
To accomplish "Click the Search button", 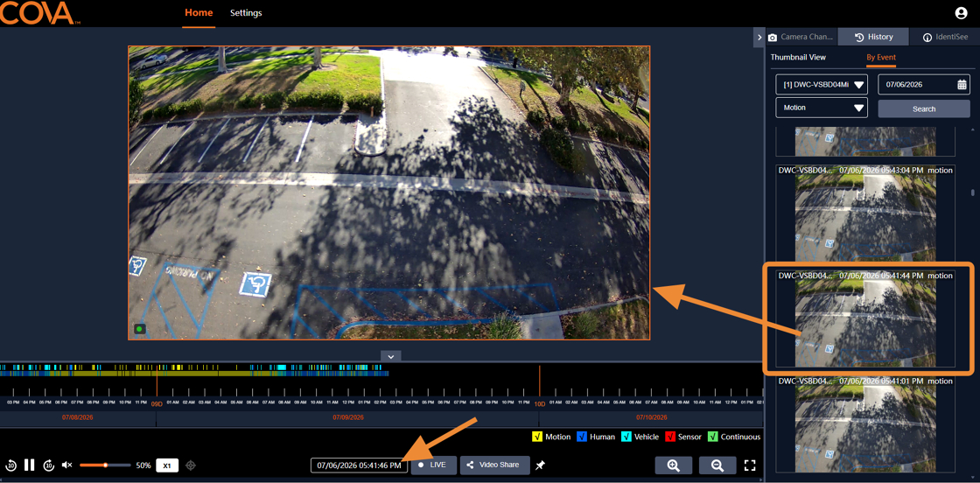I will pos(924,108).
